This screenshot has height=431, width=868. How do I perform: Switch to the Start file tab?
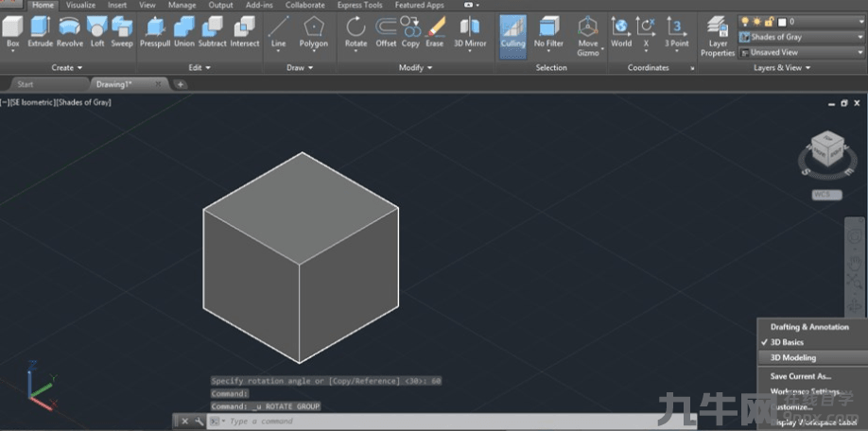(26, 84)
